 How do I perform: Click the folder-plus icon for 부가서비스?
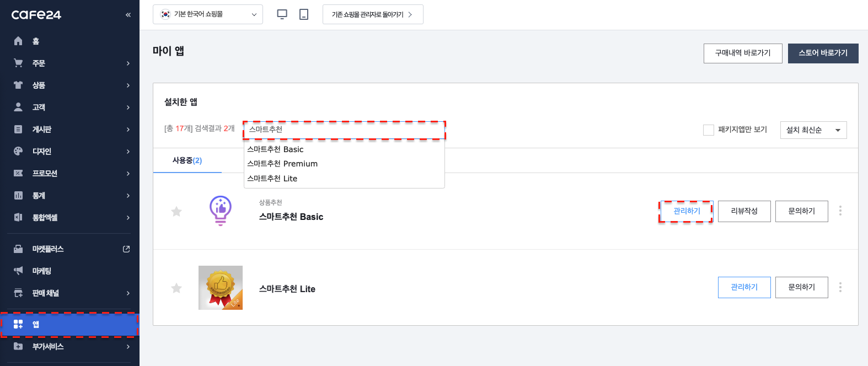click(x=18, y=346)
